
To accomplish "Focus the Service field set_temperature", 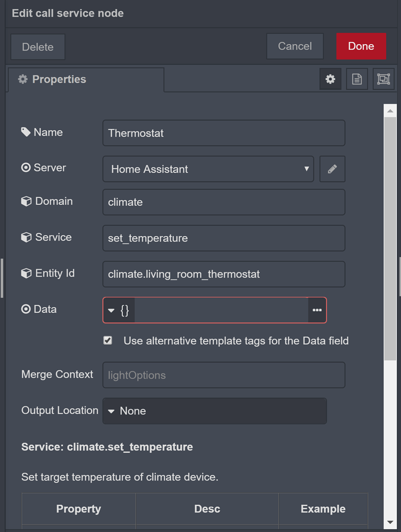I will coord(224,238).
